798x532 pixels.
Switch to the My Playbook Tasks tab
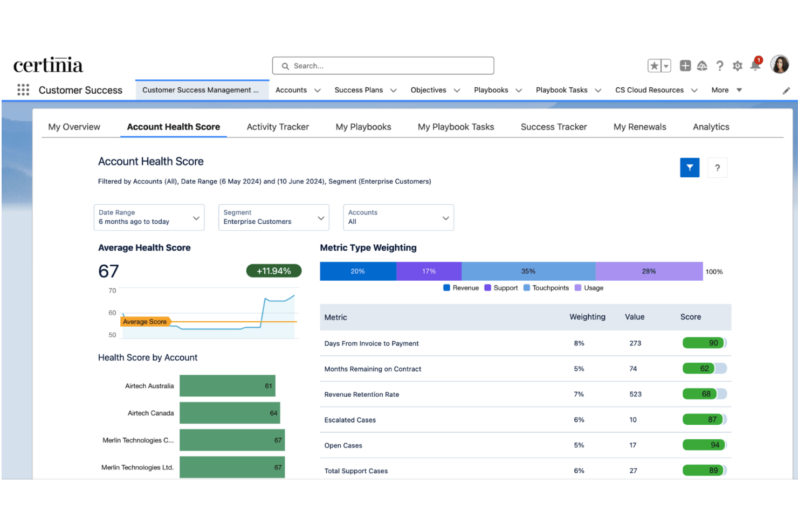click(x=456, y=127)
